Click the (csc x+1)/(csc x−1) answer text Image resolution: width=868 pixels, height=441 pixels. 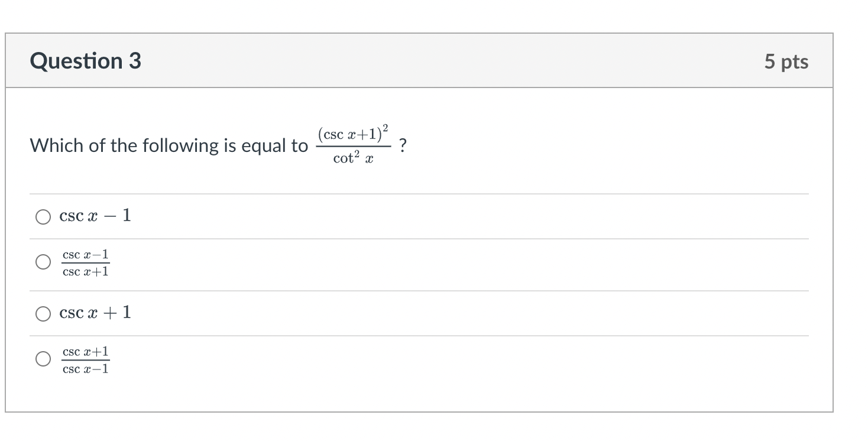coord(85,359)
